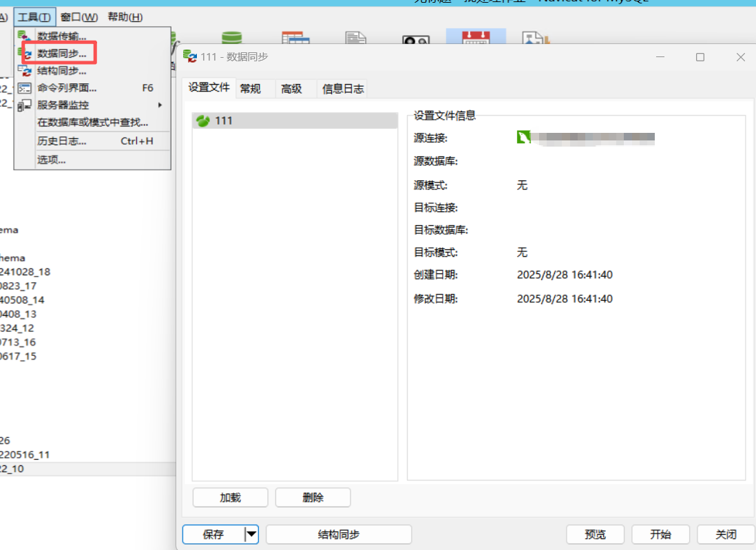Click the document (query) toolbar icon
This screenshot has height=550, width=756.
tap(356, 37)
